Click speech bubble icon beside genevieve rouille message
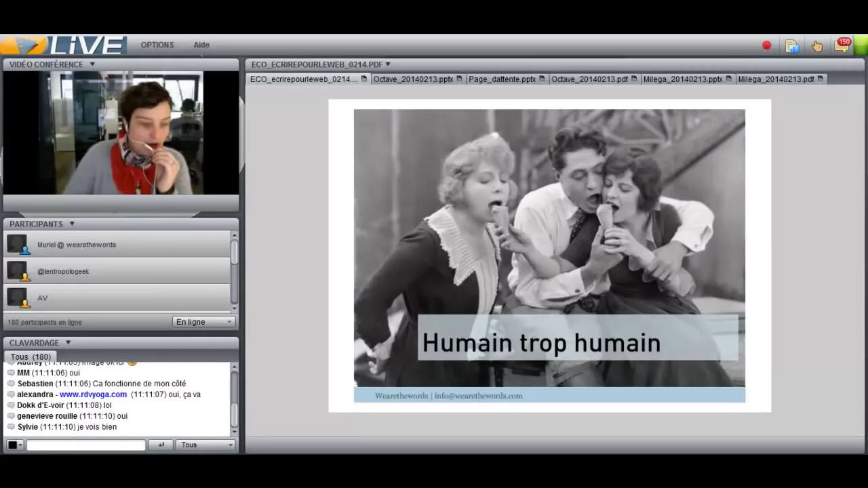Screen dimensions: 868x488 (11, 416)
